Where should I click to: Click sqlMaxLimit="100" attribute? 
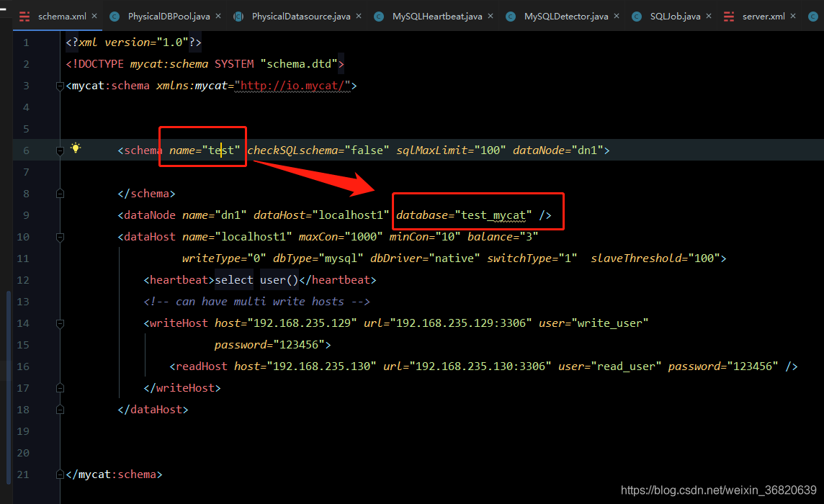tap(451, 150)
